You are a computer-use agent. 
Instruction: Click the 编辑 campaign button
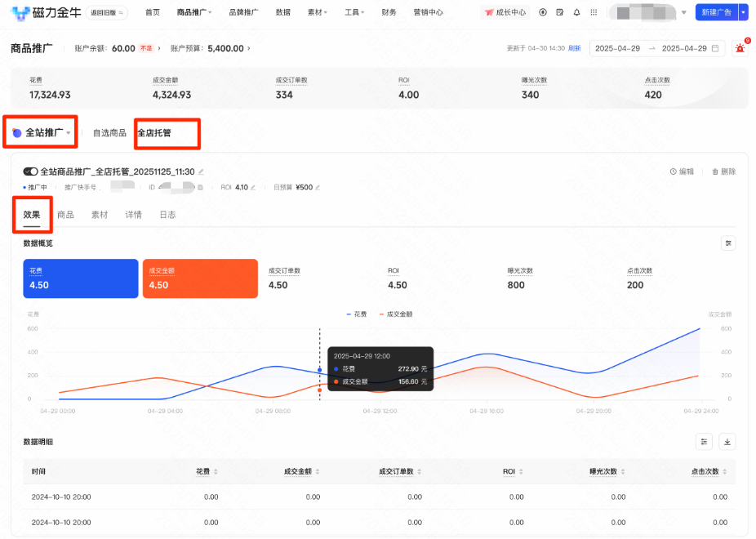tap(683, 171)
